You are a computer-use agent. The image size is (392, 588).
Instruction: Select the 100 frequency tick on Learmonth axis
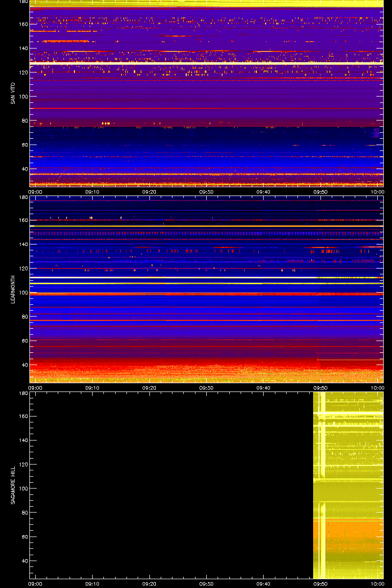23,293
